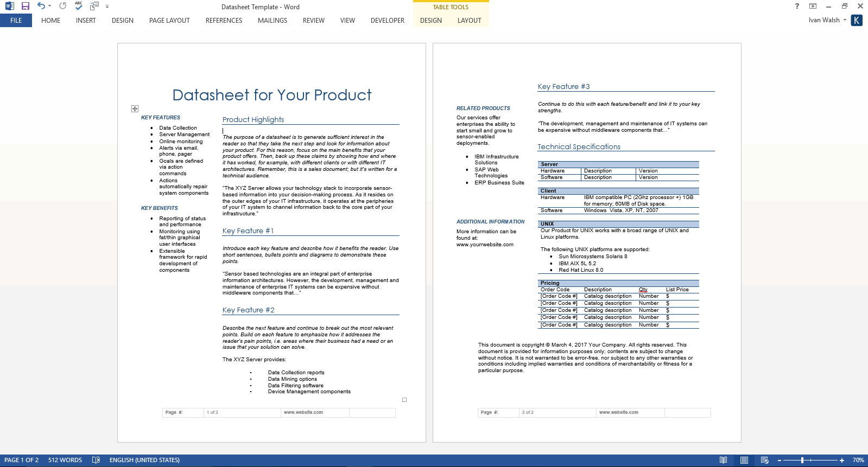This screenshot has width=868, height=467.
Task: Switch to Web Layout view
Action: click(x=764, y=460)
